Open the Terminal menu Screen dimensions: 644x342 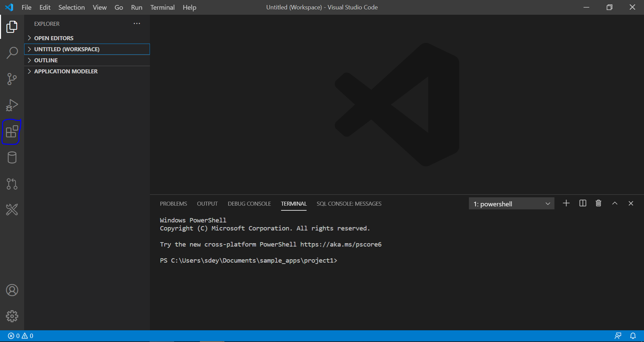pyautogui.click(x=162, y=7)
